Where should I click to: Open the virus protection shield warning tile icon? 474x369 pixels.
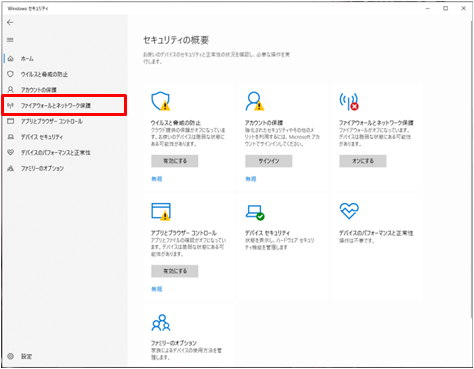161,101
